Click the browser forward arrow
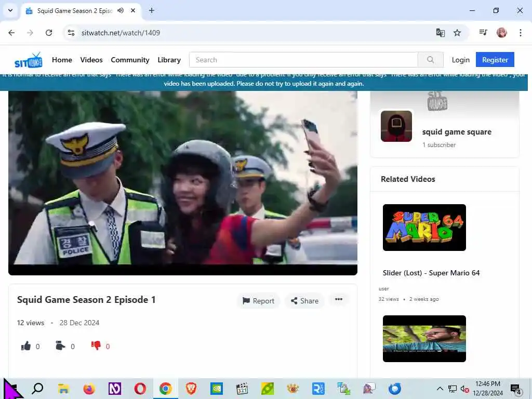 [x=30, y=33]
